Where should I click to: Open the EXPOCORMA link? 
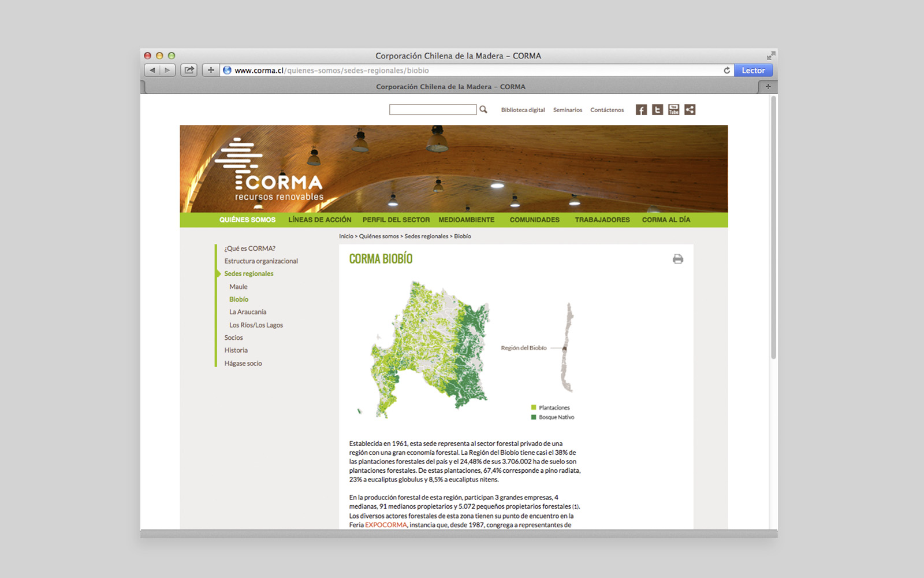pyautogui.click(x=386, y=525)
